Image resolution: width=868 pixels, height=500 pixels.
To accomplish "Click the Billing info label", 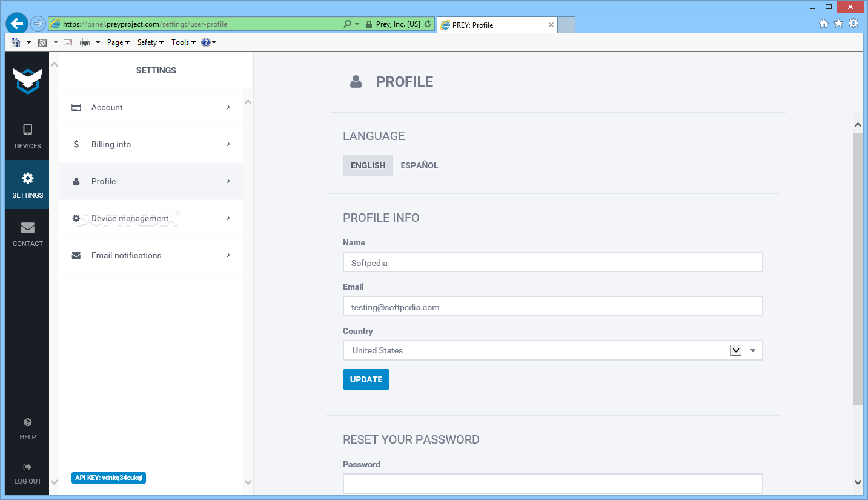I will click(111, 144).
